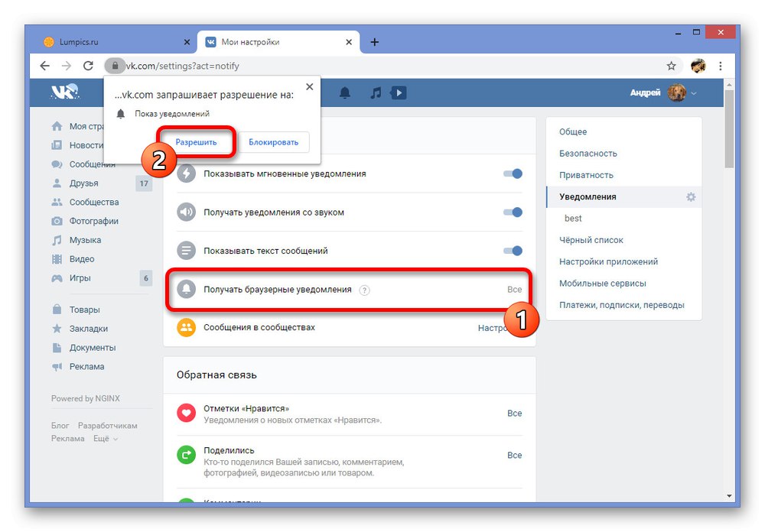The image size is (765, 532).
Task: Click the lightning instant notifications icon
Action: pos(186,174)
